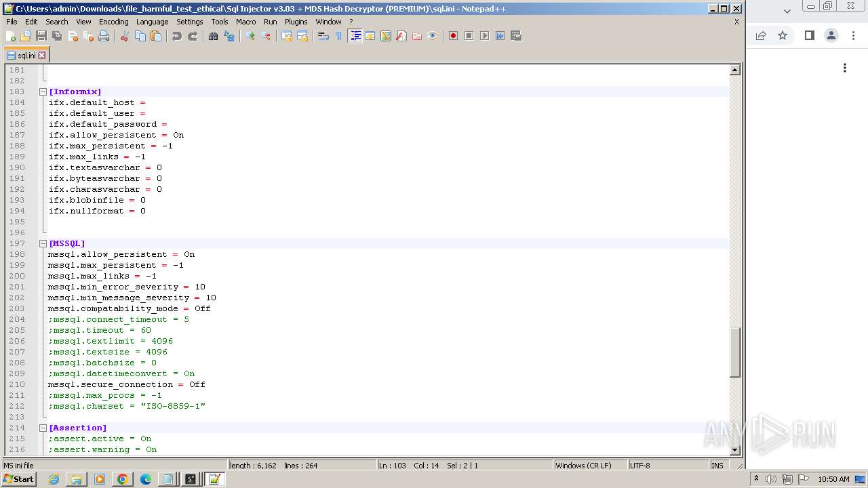Click the Windows (CR LF) status bar field
868x488 pixels.
tap(590, 466)
